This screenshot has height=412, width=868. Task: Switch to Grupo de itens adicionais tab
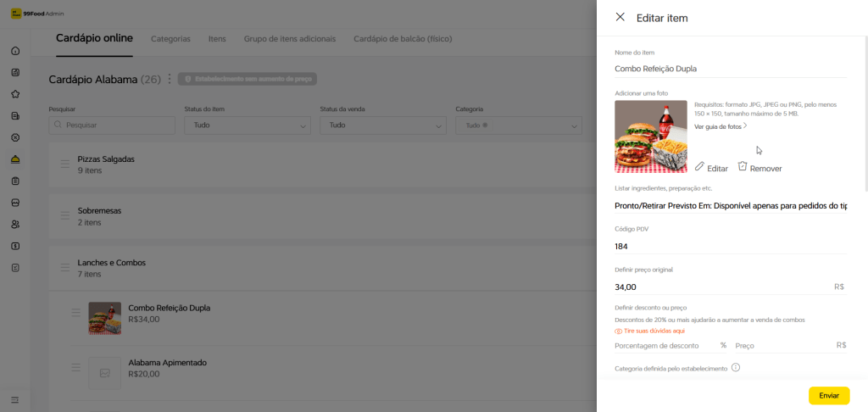click(x=289, y=39)
